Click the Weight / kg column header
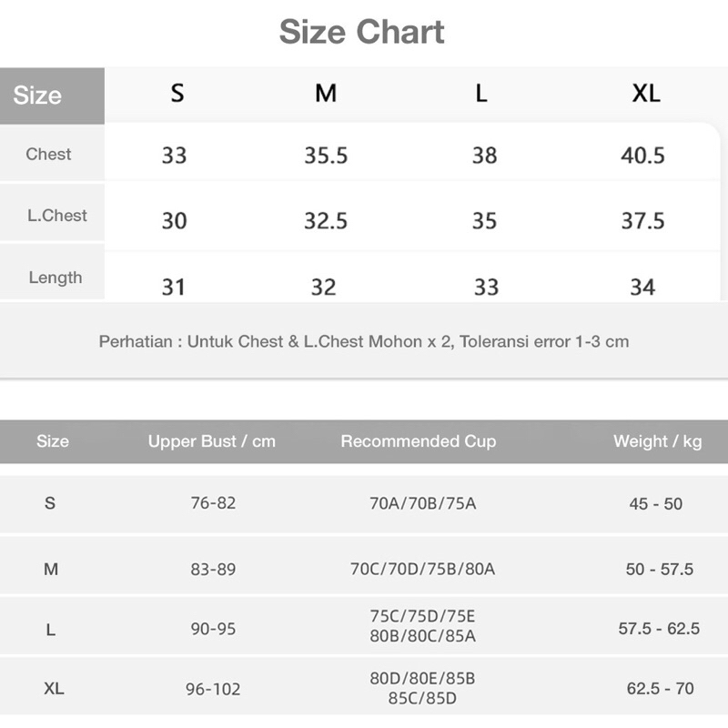This screenshot has height=728, width=728. tap(657, 441)
